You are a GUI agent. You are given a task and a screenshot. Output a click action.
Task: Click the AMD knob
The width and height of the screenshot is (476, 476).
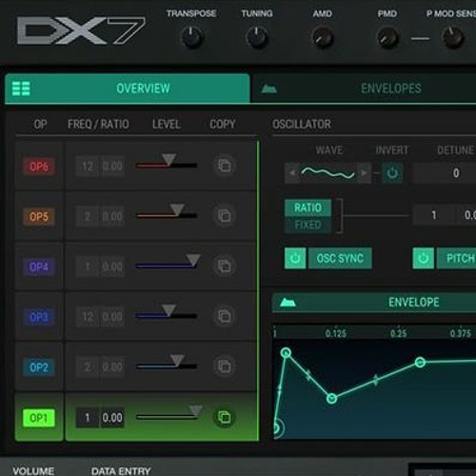[323, 38]
